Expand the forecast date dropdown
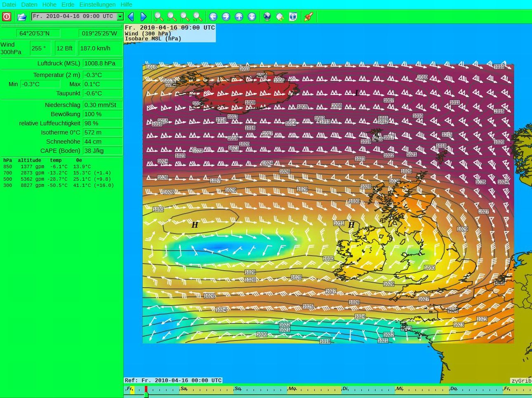532x398 pixels. coord(120,16)
